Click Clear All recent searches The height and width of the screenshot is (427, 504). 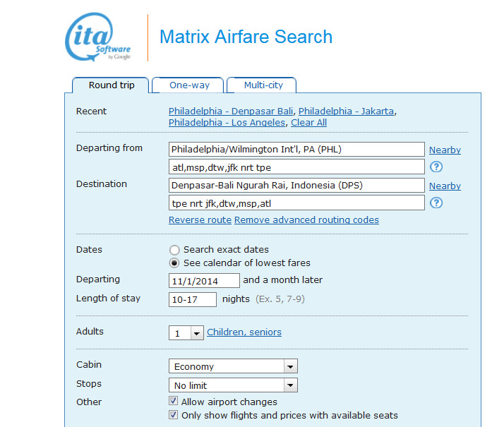pos(309,122)
